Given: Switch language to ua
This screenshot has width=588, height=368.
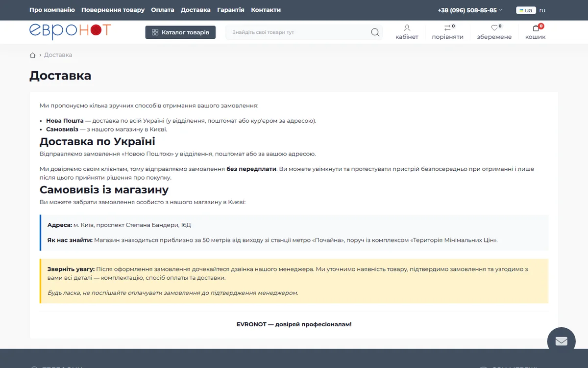Looking at the screenshot, I should [526, 10].
